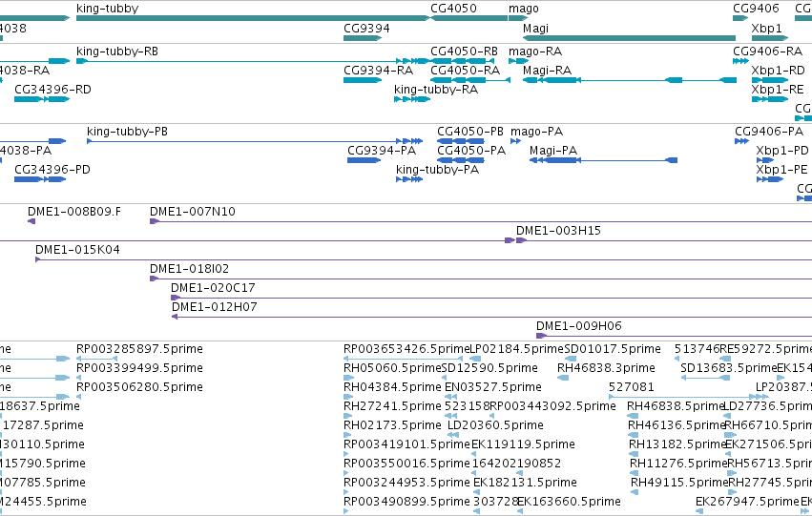Click the DME1-003H15 clone marker
This screenshot has width=812, height=516.
522,240
